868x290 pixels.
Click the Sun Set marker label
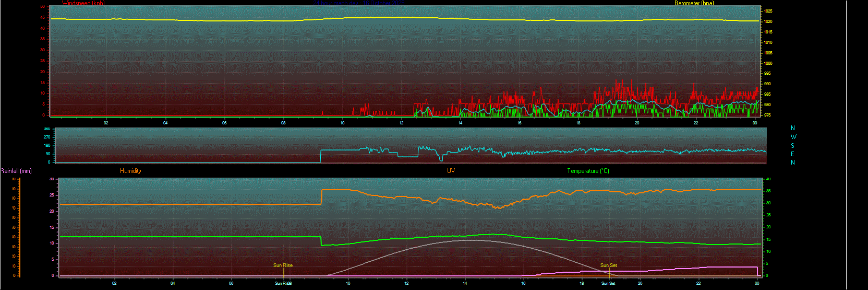click(608, 265)
